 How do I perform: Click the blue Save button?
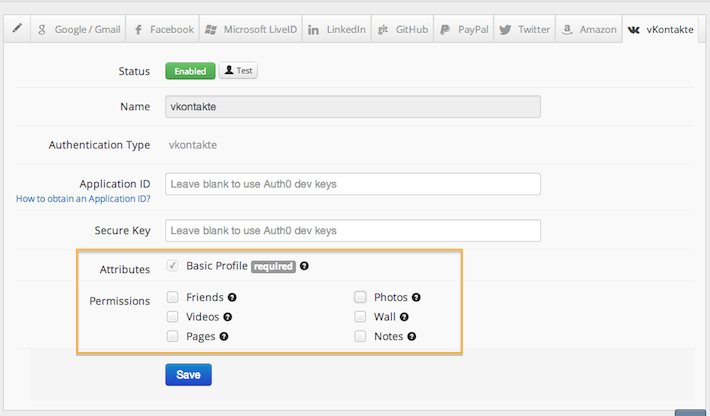pos(188,375)
